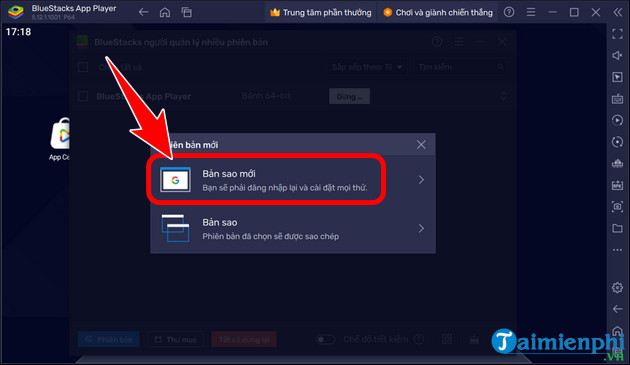The width and height of the screenshot is (630, 365).
Task: Open the Trung tâm phần thưởng tab
Action: click(x=321, y=12)
